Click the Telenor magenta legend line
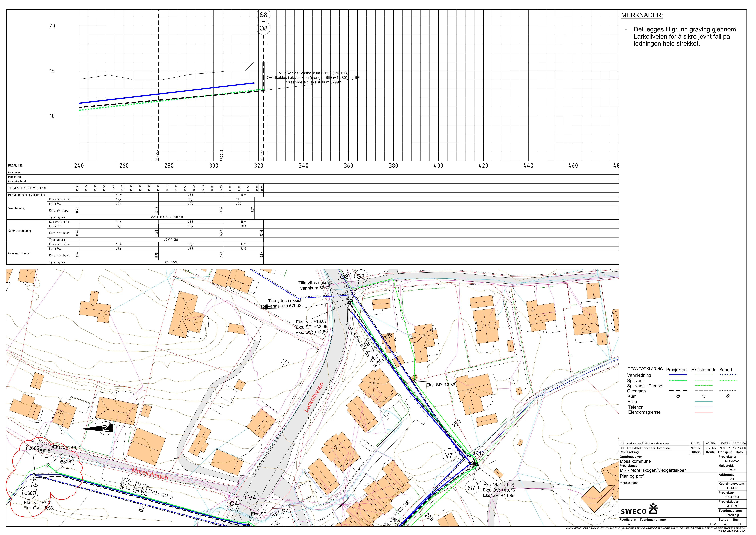The width and height of the screenshot is (756, 535). (x=703, y=407)
